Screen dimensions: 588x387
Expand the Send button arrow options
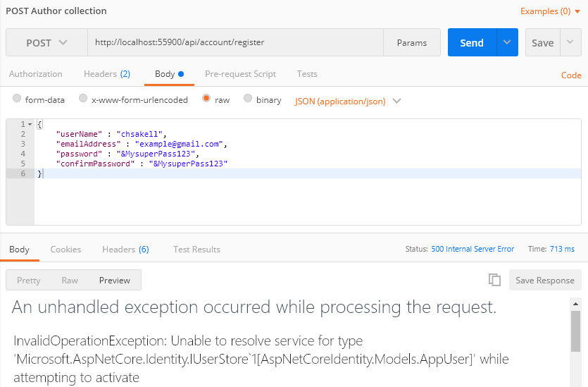(507, 42)
